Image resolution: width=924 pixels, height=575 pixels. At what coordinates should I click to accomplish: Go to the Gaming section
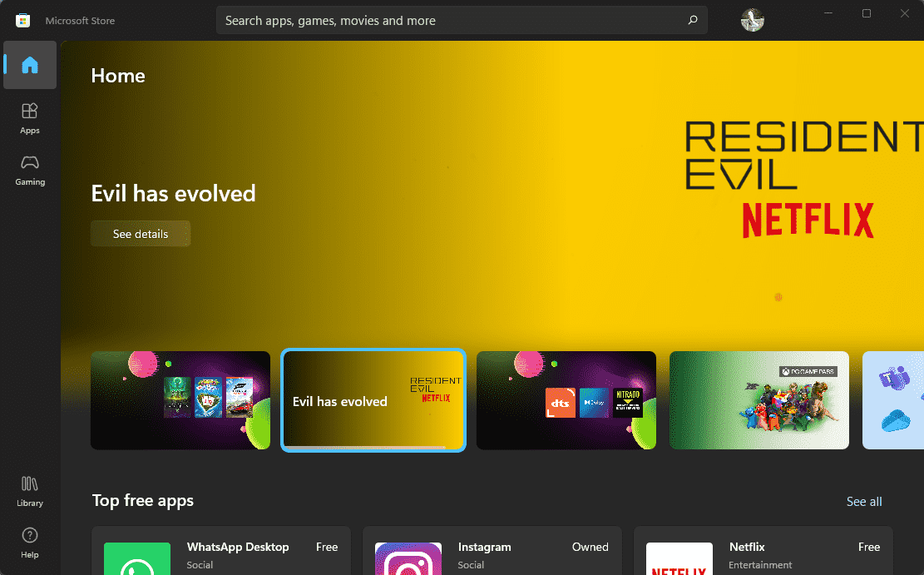(x=30, y=171)
